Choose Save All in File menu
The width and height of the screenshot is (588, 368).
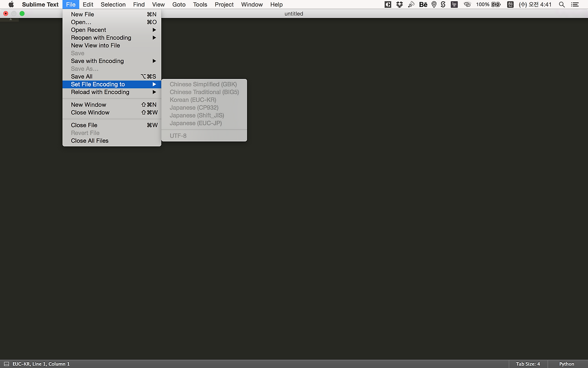pyautogui.click(x=112, y=76)
